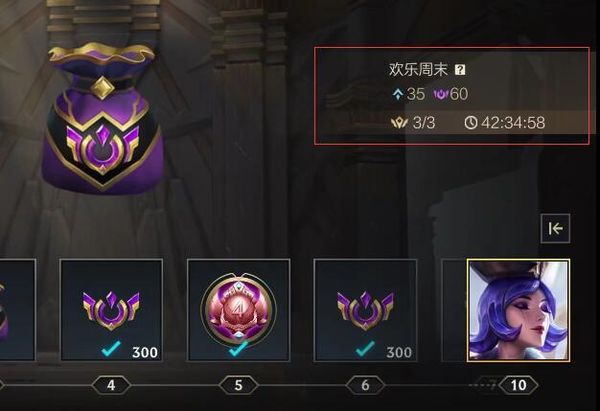Click the 欢乐周末 event title
Viewport: 600px width, 411px height.
pyautogui.click(x=418, y=70)
